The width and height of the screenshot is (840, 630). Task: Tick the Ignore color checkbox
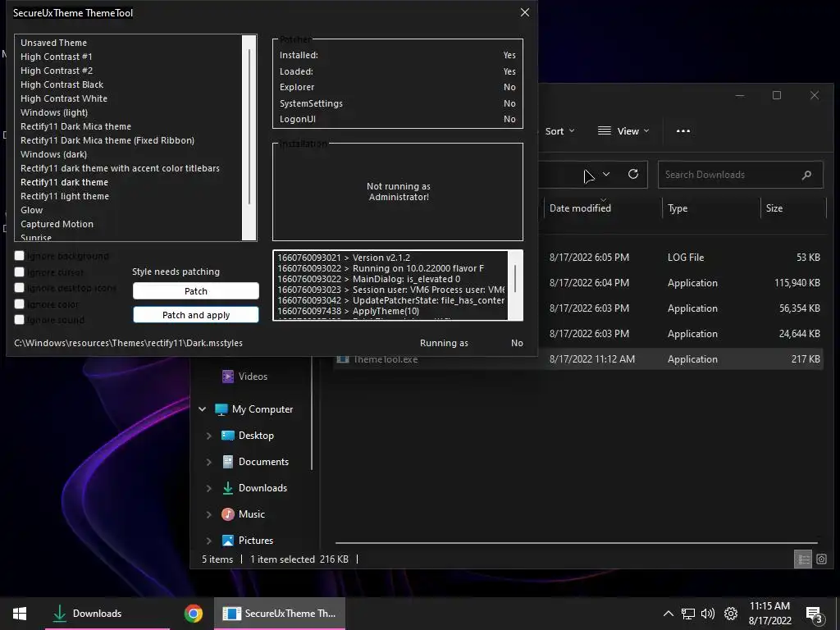pyautogui.click(x=20, y=304)
